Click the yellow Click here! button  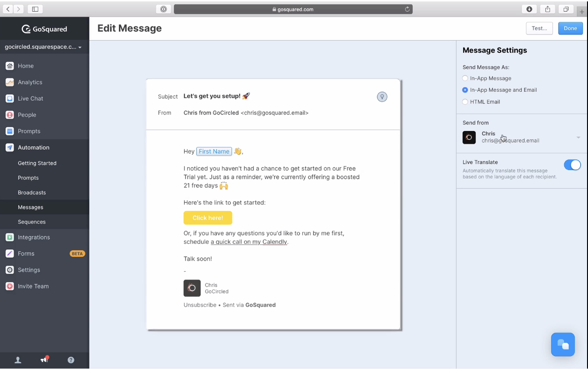coord(208,218)
